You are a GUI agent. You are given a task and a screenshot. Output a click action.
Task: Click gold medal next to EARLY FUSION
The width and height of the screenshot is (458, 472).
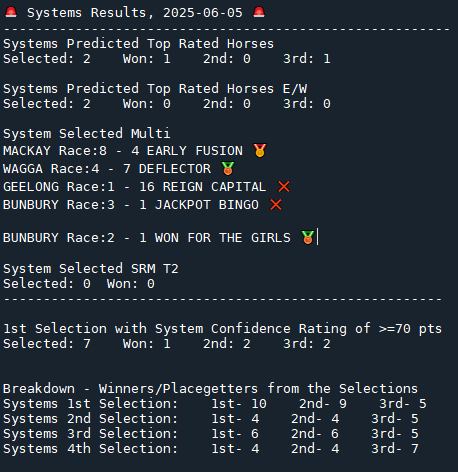(x=260, y=150)
